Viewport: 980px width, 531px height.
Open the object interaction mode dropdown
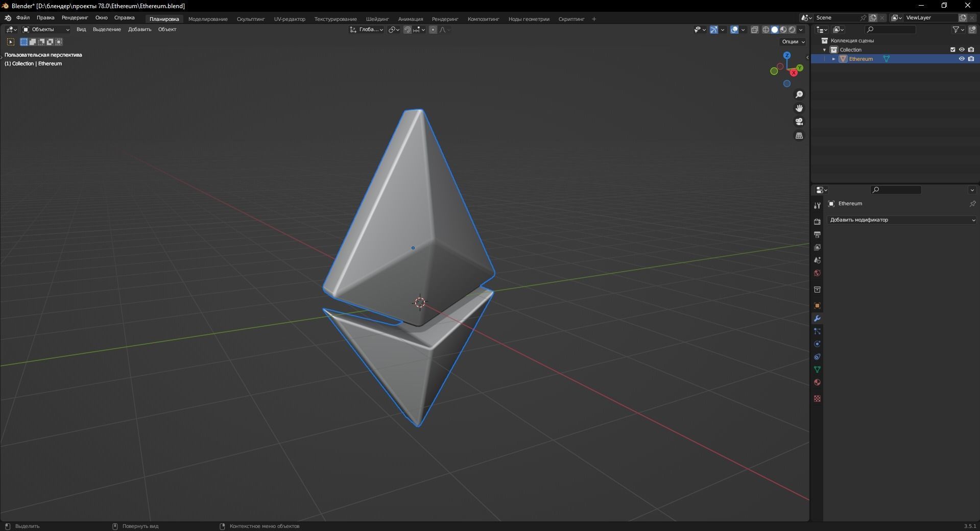tap(46, 30)
